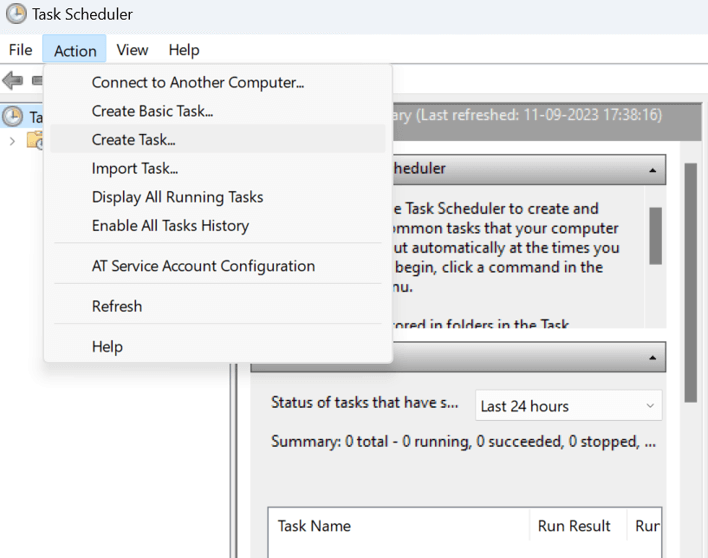Open the Last 24 hours dropdown
The height and width of the screenshot is (558, 708).
click(568, 406)
